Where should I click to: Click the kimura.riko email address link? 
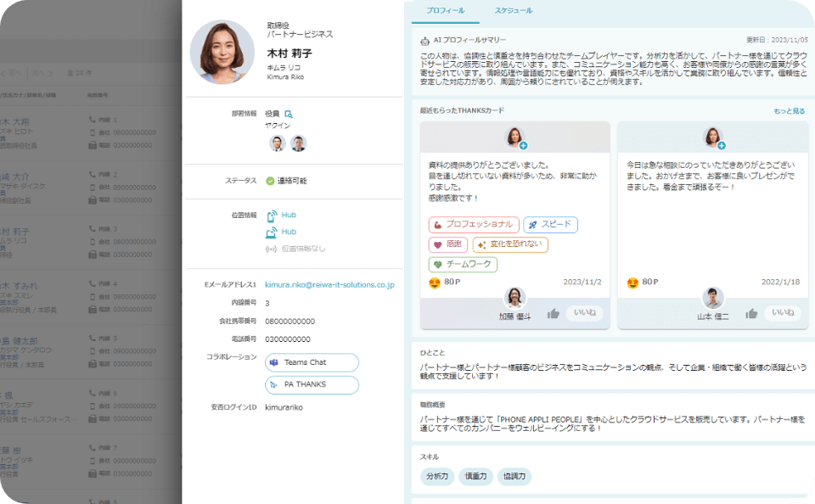(x=329, y=283)
